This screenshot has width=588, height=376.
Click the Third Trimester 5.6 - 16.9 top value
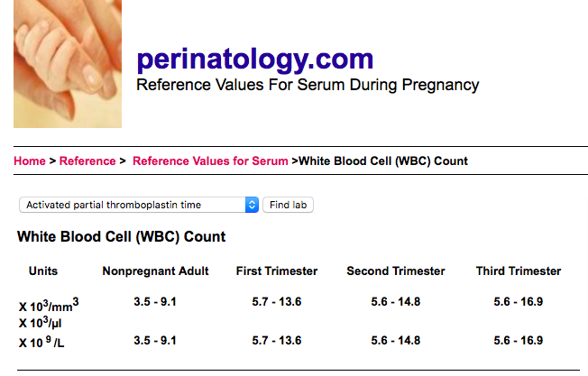(x=519, y=302)
